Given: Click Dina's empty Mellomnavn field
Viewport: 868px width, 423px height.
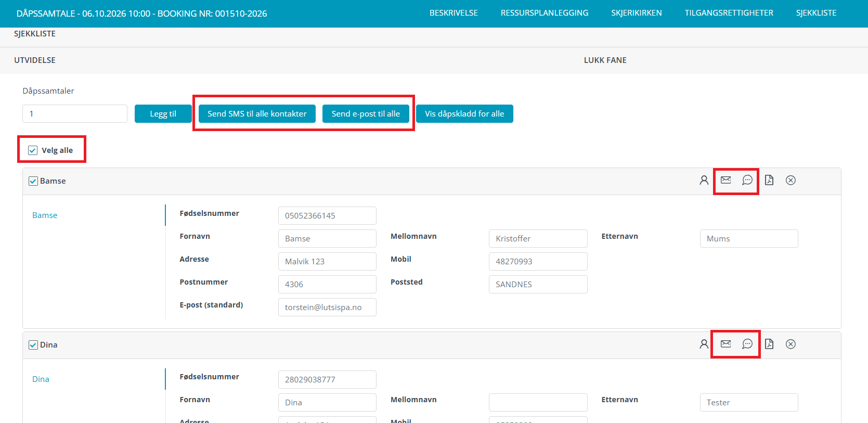Looking at the screenshot, I should [538, 402].
